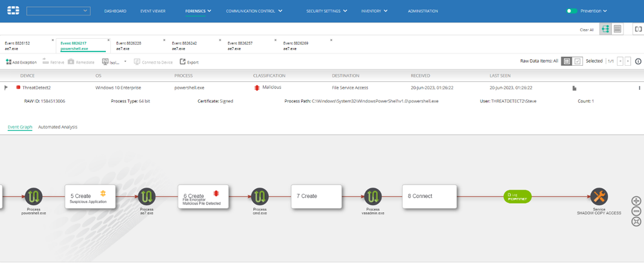
Task: Show all raw data items grid icon
Action: [567, 61]
